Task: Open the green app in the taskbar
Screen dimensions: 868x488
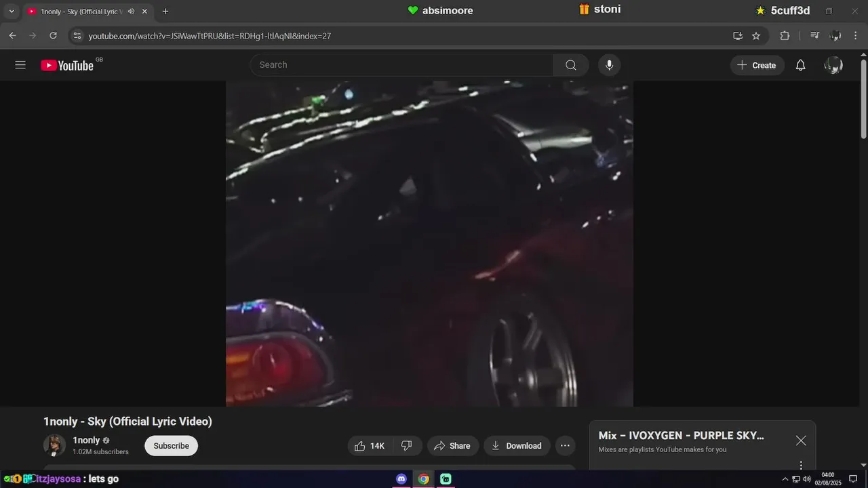Action: [446, 479]
